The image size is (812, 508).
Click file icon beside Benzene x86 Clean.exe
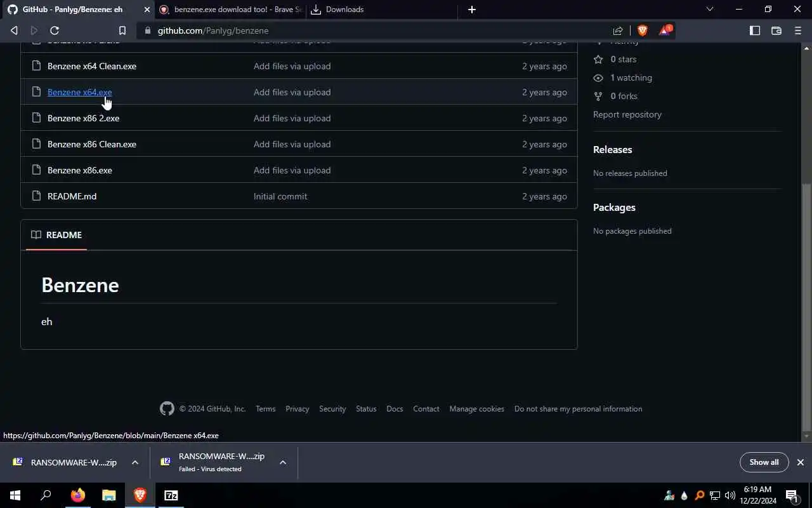(36, 144)
